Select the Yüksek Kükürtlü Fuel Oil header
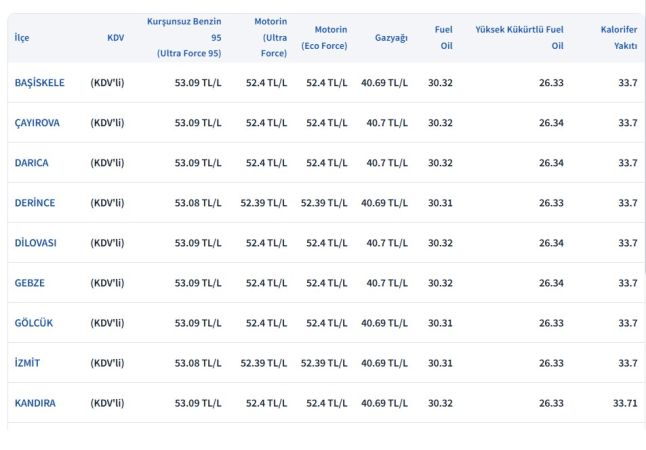 click(x=520, y=38)
